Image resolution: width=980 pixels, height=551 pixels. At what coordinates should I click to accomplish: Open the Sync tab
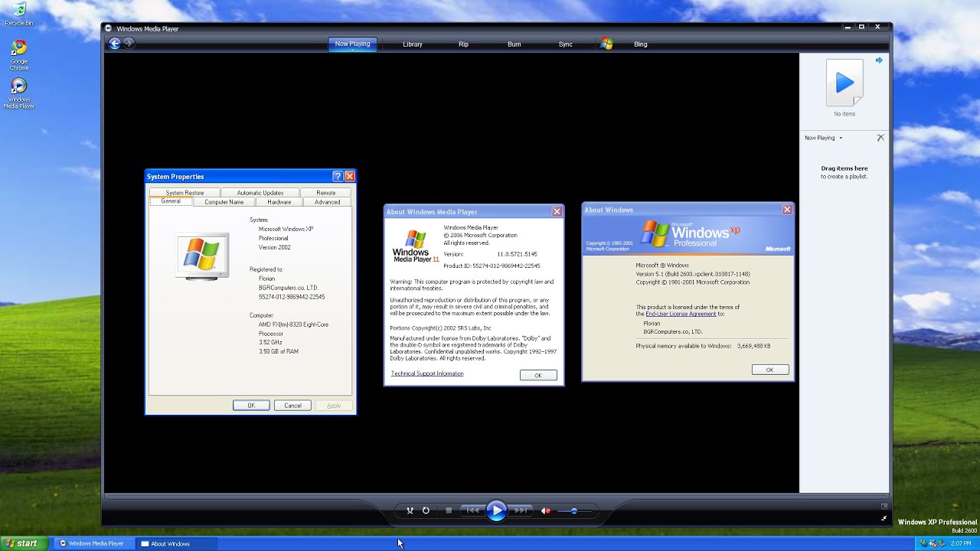coord(566,44)
